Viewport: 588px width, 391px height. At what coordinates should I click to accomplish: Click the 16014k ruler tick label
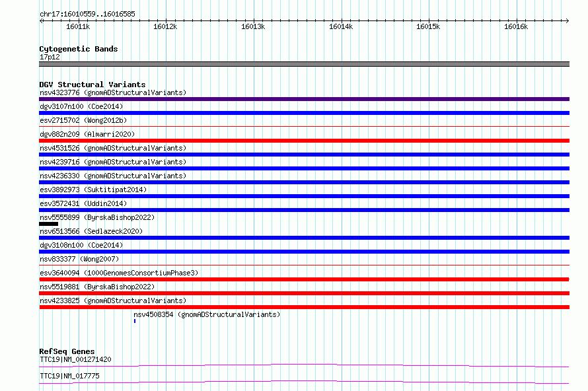tap(341, 26)
